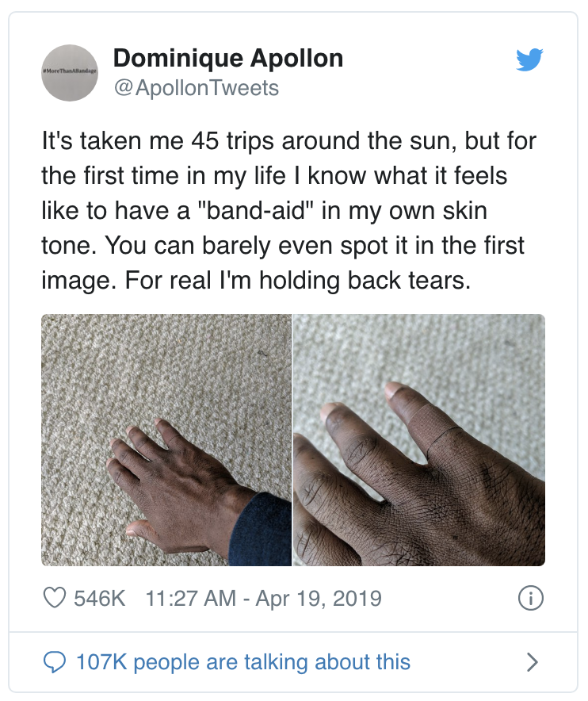This screenshot has width=588, height=701.
Task: Click the fingernails in the right photo
Action: click(398, 391)
